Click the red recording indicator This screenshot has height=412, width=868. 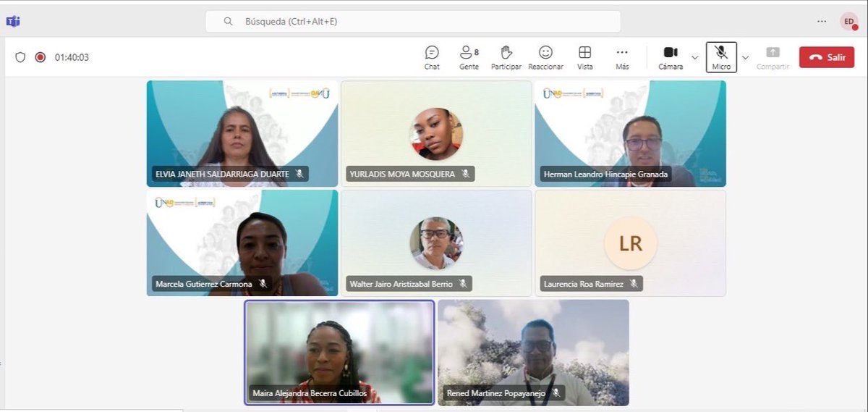41,57
